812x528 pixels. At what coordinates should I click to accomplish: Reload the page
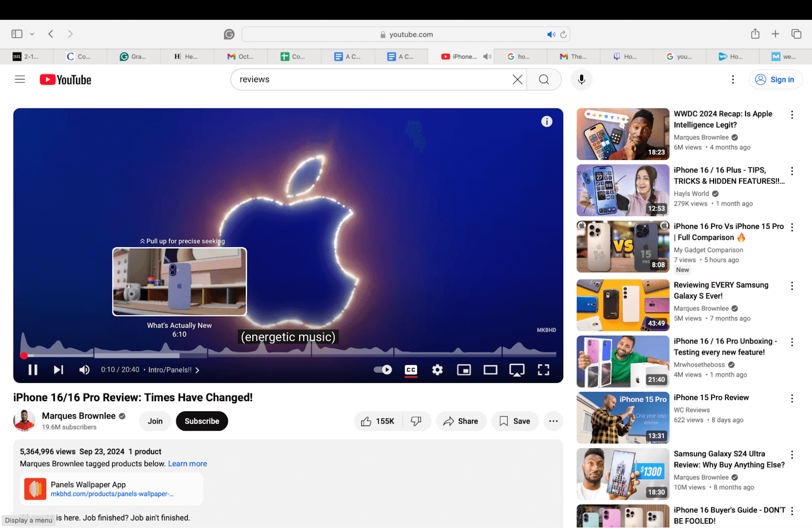[x=563, y=34]
